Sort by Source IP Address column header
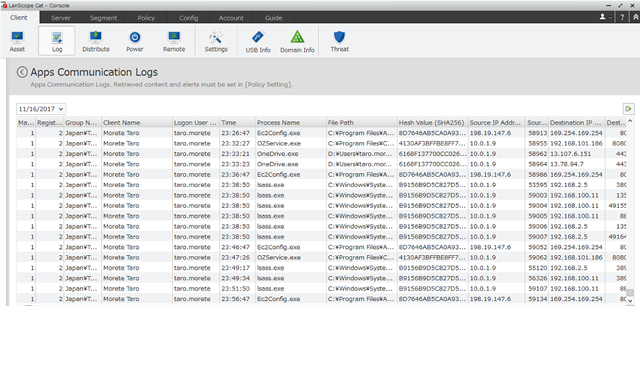Screen dimensions: 640x380 497,122
